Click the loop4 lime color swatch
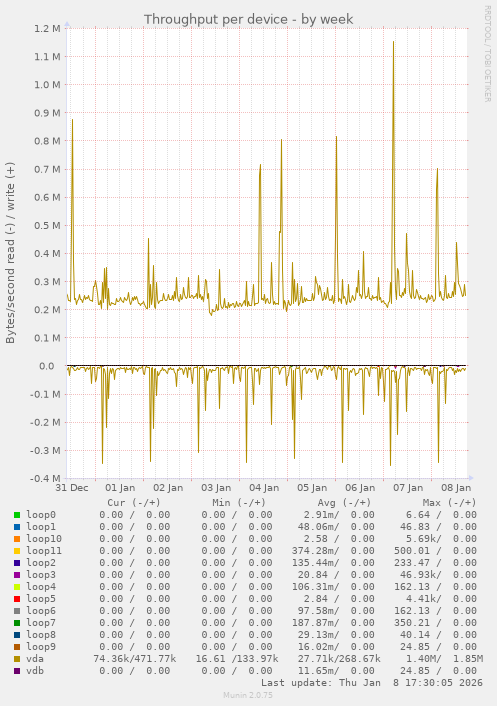 click(x=17, y=587)
